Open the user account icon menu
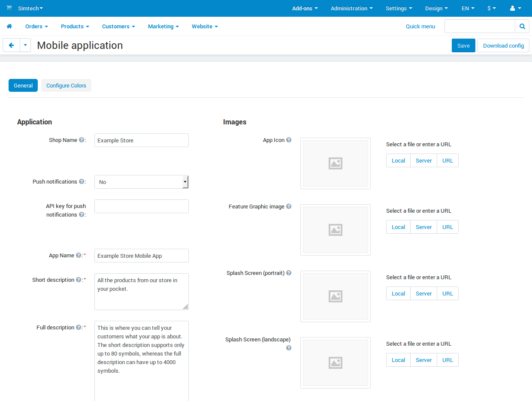Image resolution: width=532 pixels, height=401 pixels. pos(515,8)
